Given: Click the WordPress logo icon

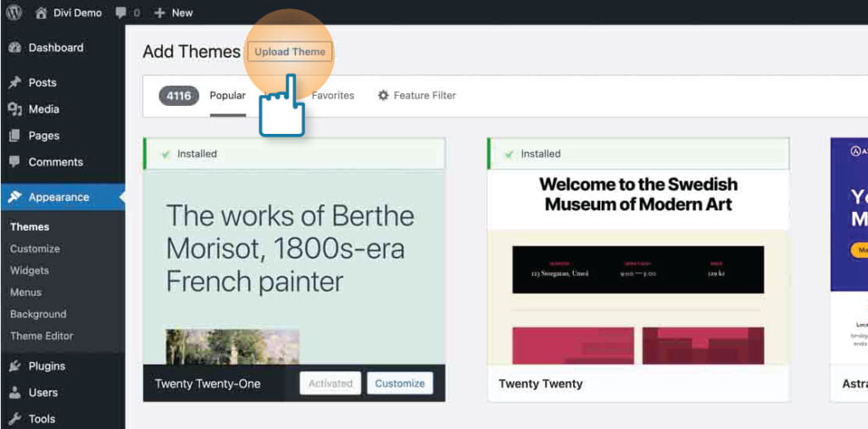Looking at the screenshot, I should pos(14,12).
